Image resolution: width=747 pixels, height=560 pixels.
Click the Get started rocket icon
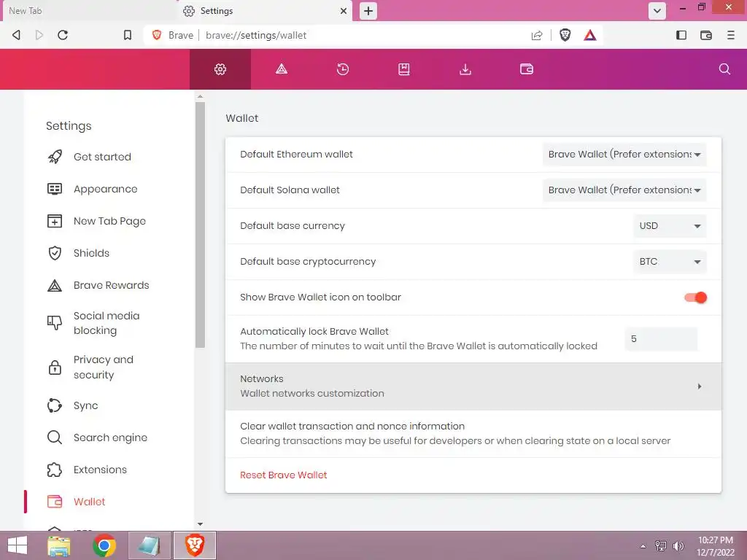55,157
